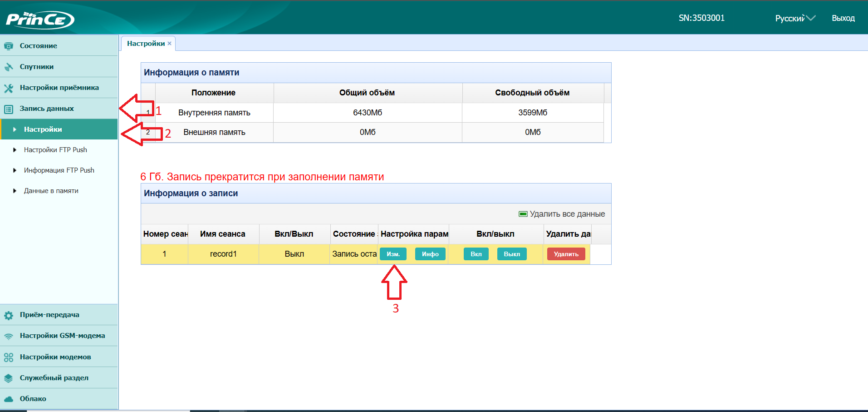
Task: Expand arrow beside Информация FTP Push
Action: tap(15, 170)
